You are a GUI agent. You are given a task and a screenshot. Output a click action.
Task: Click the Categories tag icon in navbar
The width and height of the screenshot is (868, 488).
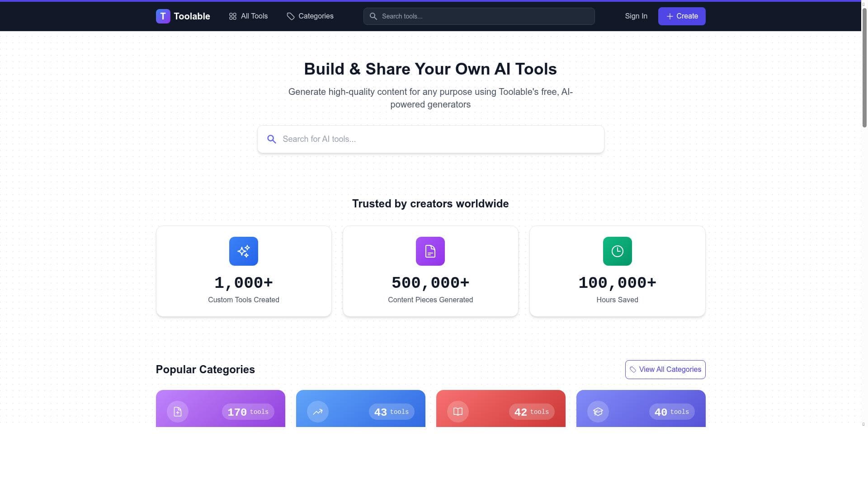pos(291,16)
